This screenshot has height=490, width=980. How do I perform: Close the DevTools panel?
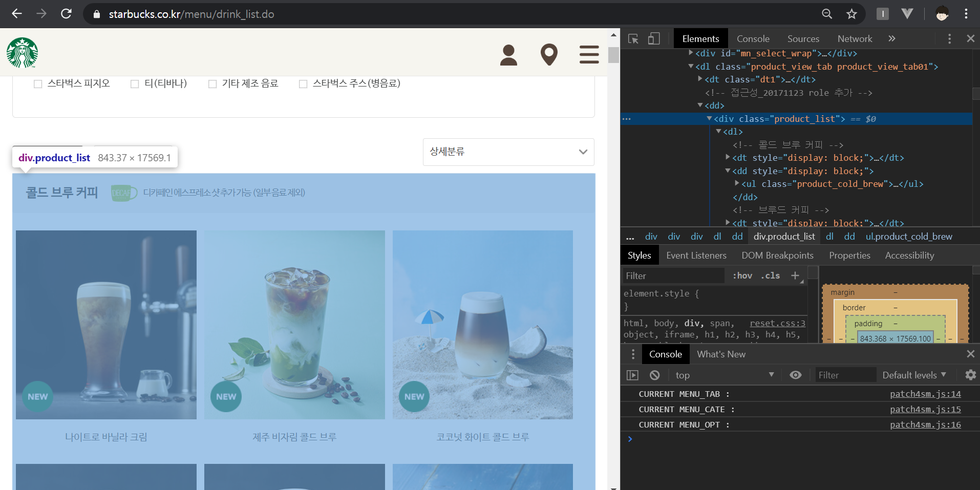[x=970, y=38]
